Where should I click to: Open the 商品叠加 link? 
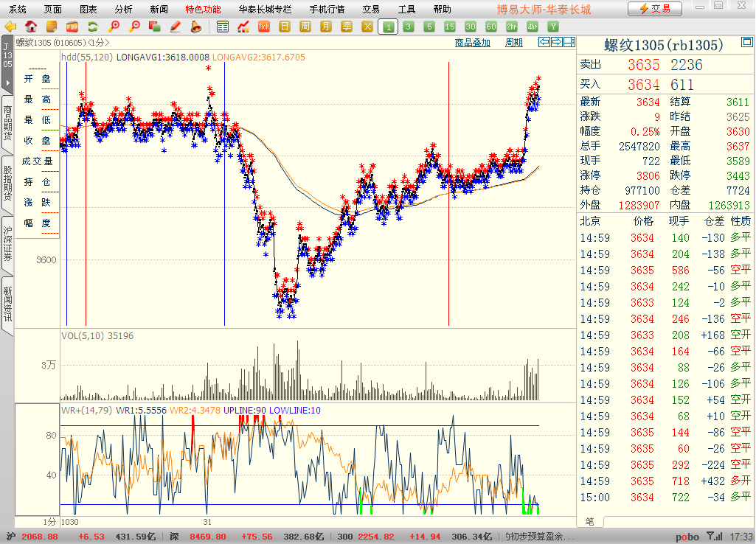(473, 43)
